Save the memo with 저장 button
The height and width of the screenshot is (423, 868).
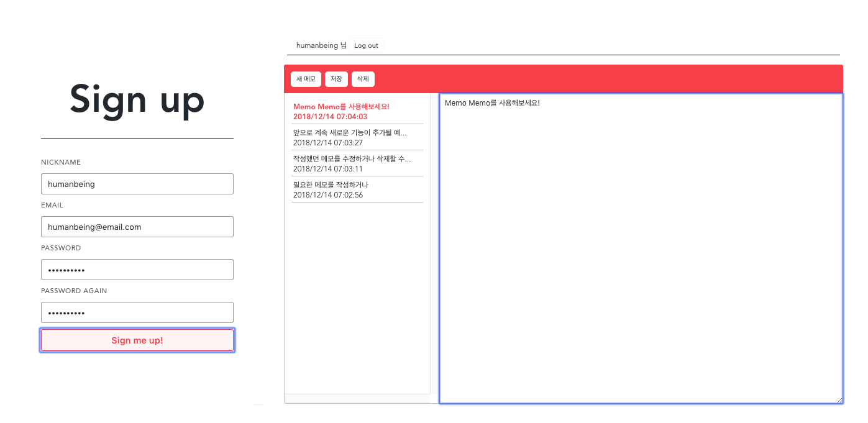[336, 79]
